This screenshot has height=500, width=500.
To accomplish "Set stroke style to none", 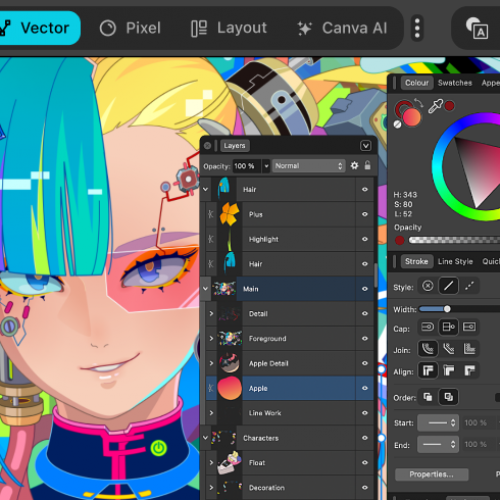I will click(428, 286).
